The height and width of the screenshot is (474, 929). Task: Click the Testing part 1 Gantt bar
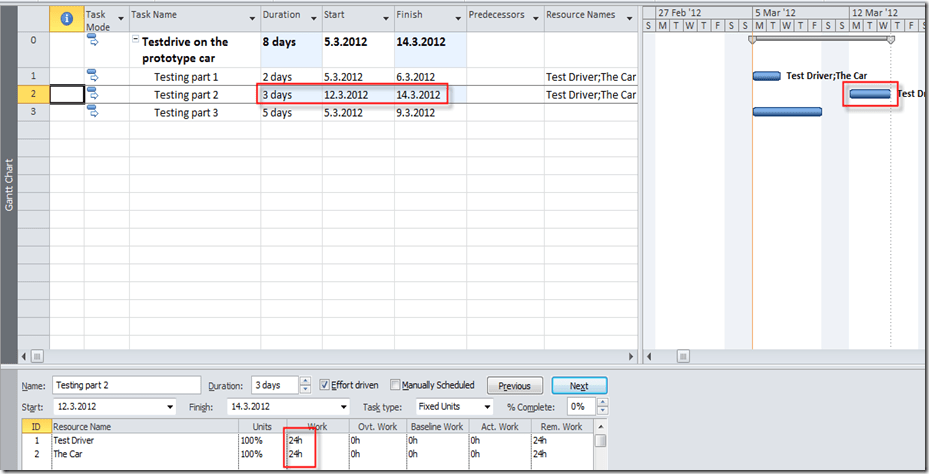[x=766, y=76]
